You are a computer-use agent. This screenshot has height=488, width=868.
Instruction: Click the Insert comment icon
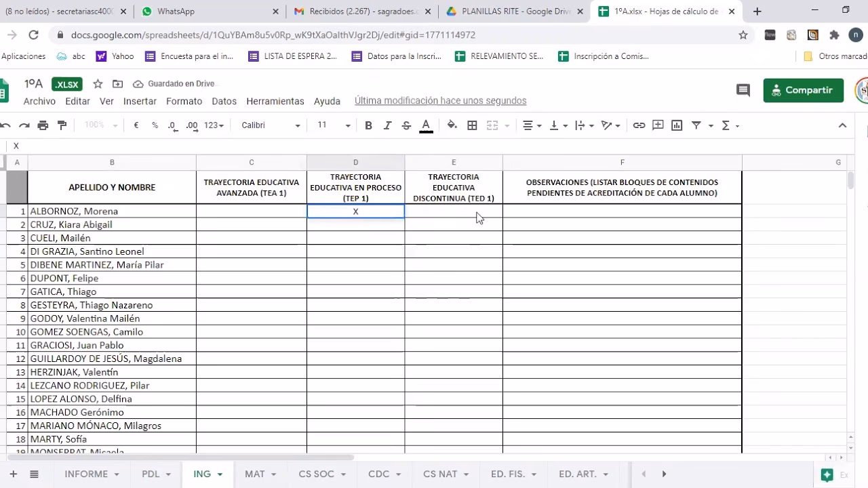tap(657, 125)
